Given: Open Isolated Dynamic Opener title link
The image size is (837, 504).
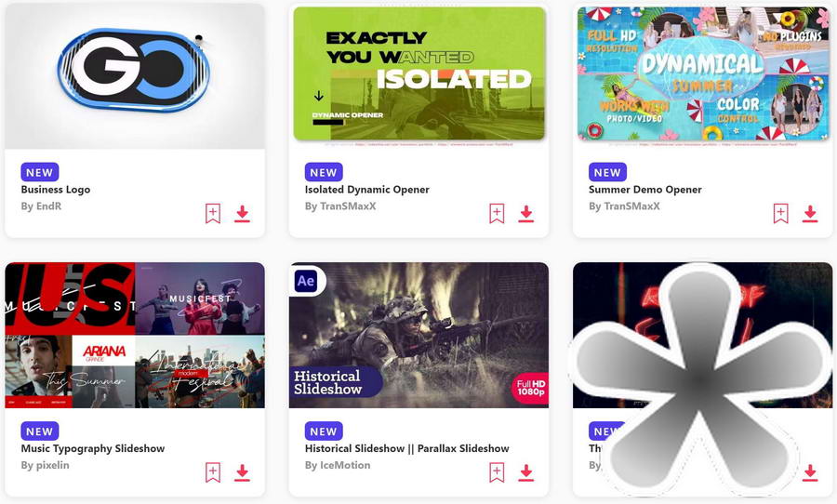Looking at the screenshot, I should 366,190.
